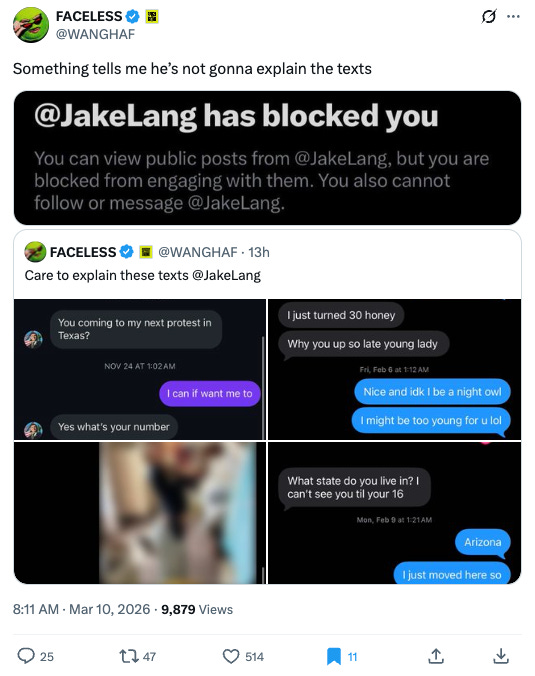Repost this tweet using retweet icon

(x=128, y=656)
